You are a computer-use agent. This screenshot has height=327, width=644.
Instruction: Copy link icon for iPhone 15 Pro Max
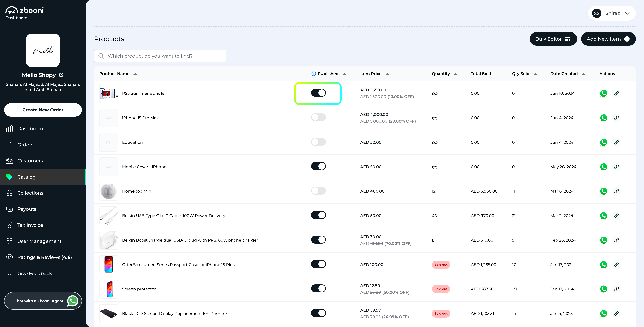pos(616,118)
